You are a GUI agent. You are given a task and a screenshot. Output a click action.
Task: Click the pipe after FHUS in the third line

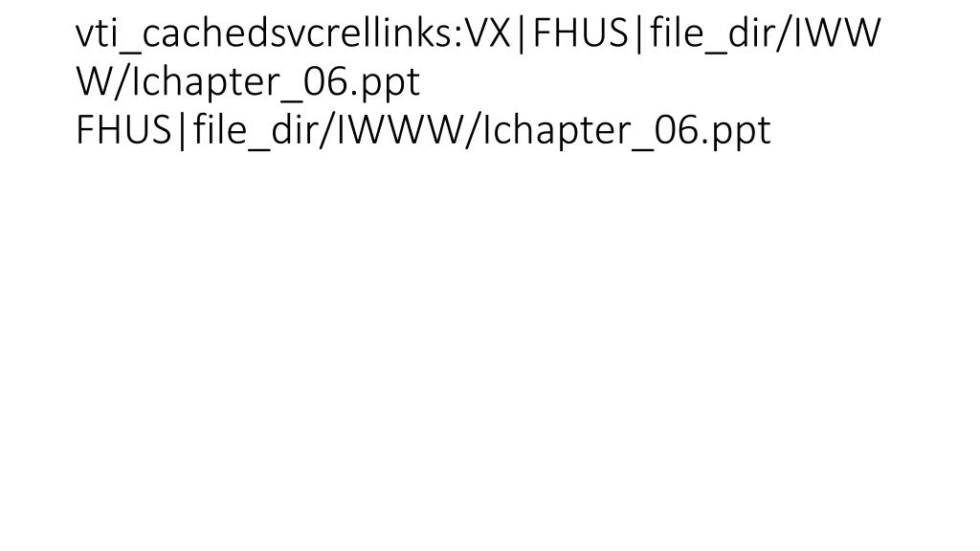[182, 130]
